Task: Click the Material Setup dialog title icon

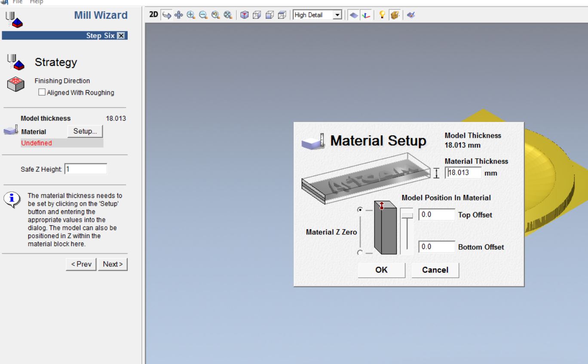Action: click(x=313, y=141)
